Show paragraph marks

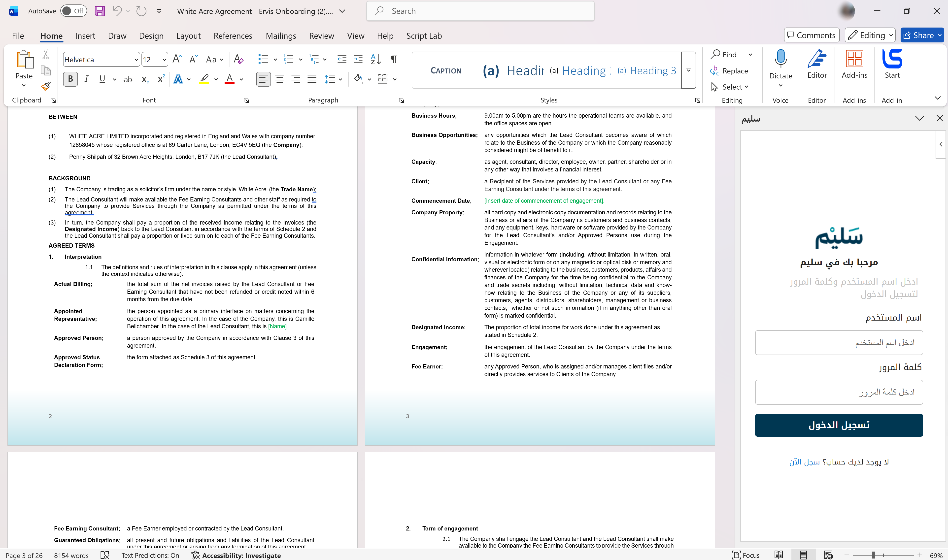point(394,59)
